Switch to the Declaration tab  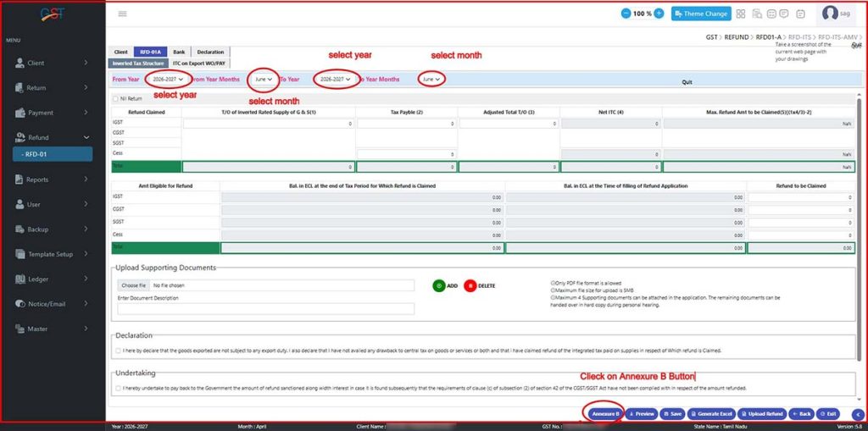(x=210, y=52)
